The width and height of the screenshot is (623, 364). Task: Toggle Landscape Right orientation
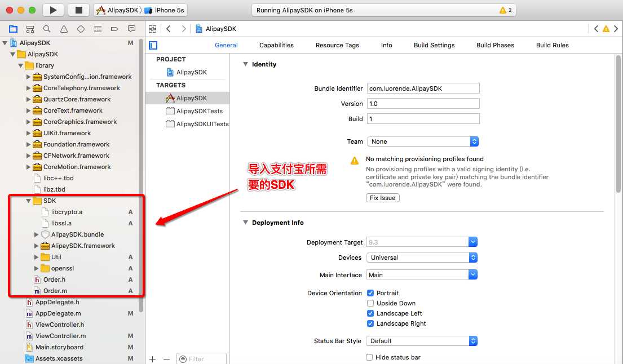(370, 323)
